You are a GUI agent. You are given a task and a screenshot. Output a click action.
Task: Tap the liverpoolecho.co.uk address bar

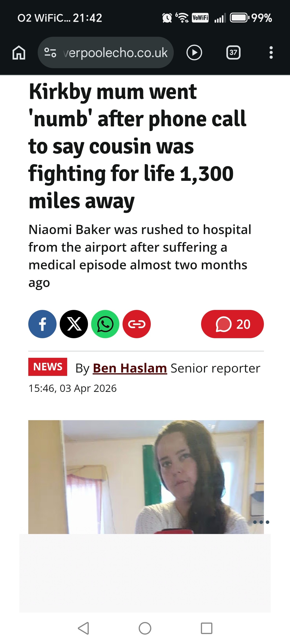pyautogui.click(x=115, y=52)
